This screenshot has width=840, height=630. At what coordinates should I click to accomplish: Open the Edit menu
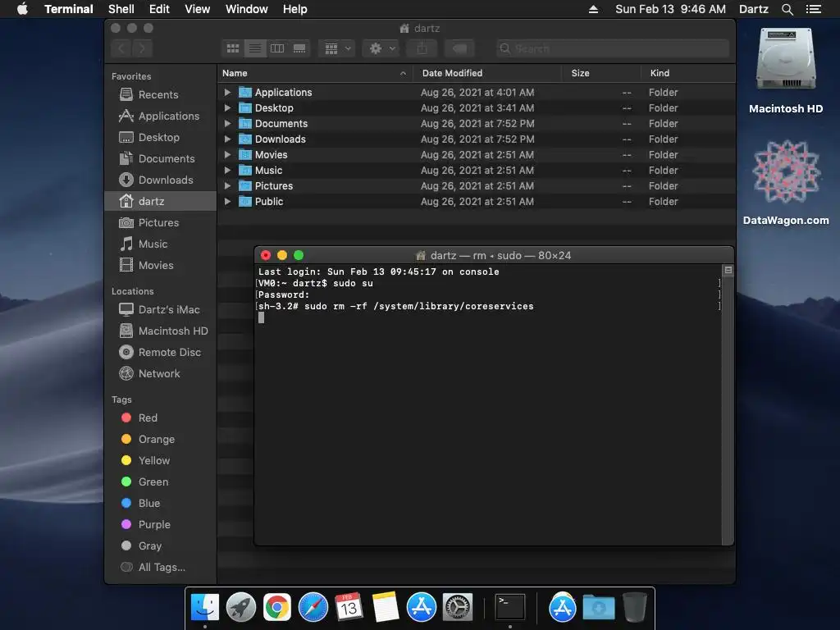(159, 9)
